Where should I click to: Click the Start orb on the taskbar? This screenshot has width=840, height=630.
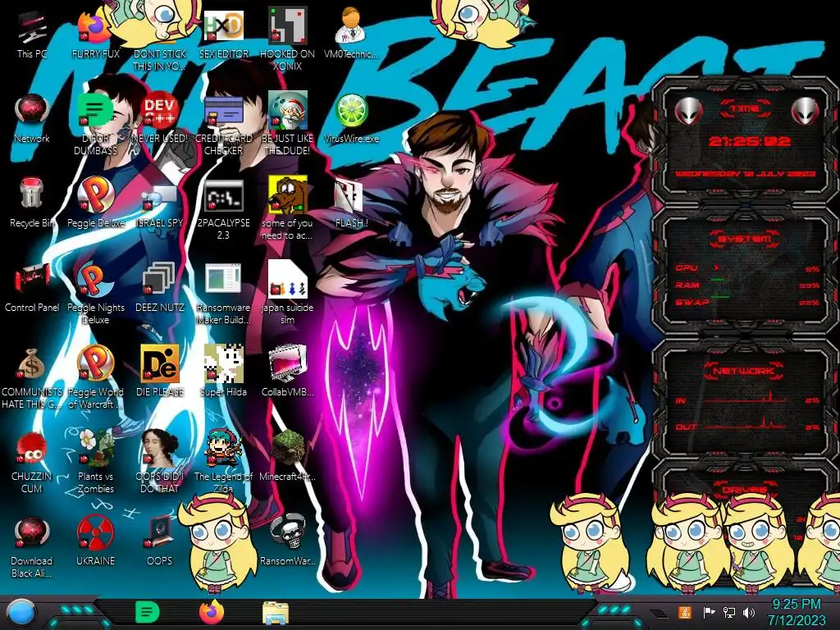point(22,613)
